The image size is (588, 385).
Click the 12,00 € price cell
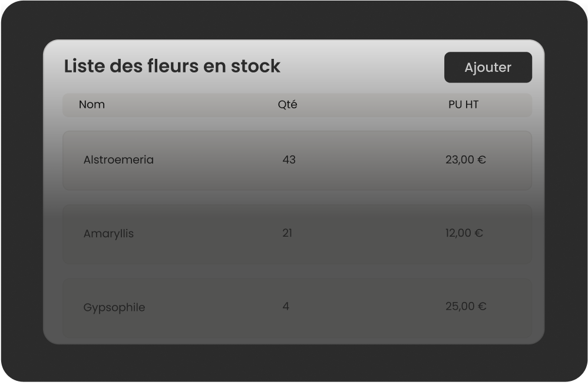tap(464, 233)
